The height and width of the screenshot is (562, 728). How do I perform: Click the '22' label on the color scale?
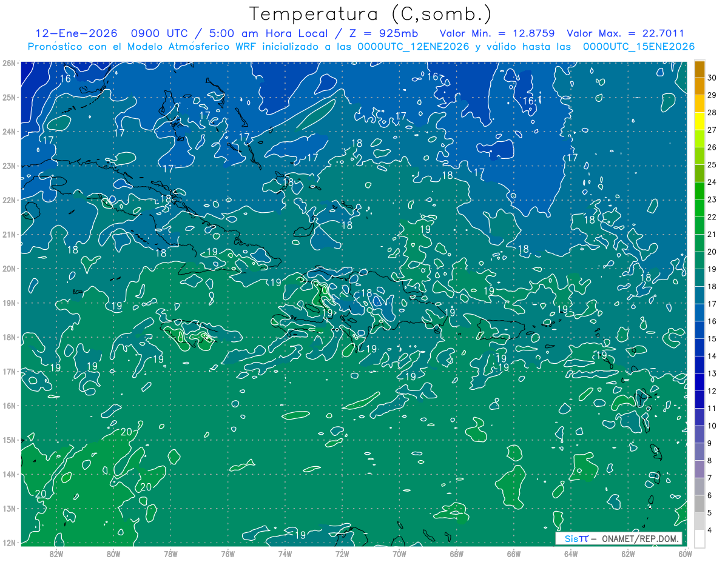pyautogui.click(x=712, y=217)
